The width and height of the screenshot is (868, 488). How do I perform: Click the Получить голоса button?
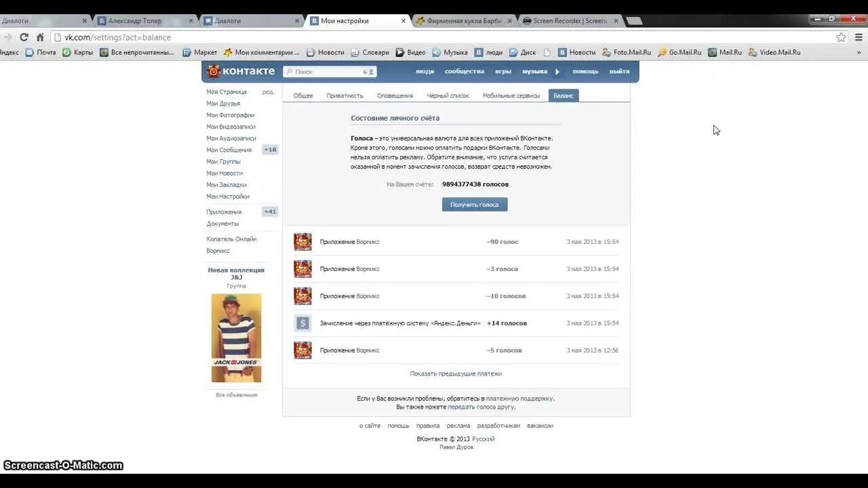tap(475, 205)
